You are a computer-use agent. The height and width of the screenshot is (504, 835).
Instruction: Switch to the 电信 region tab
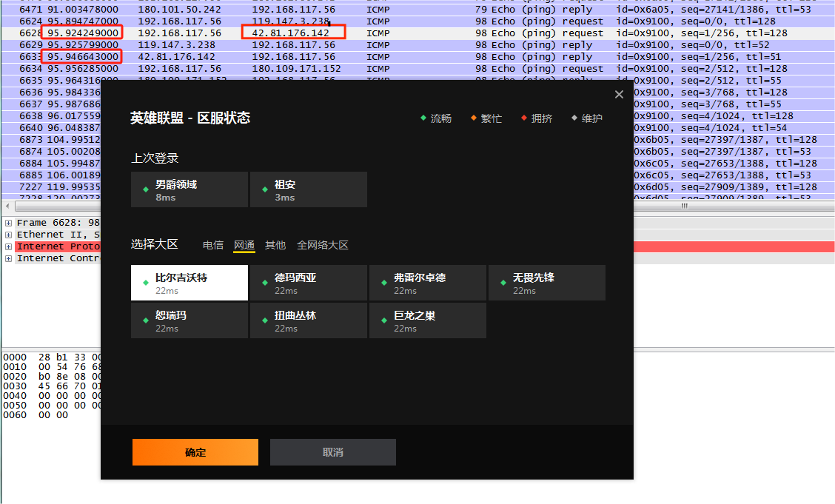pyautogui.click(x=213, y=245)
